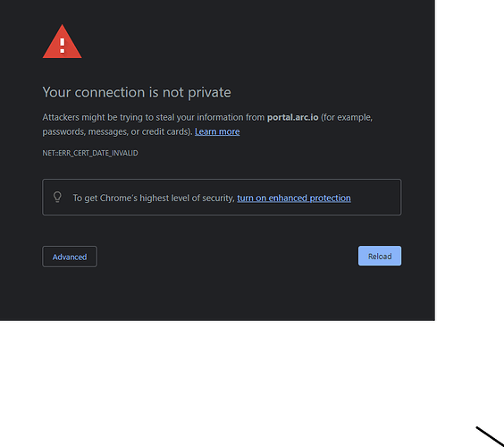
Task: Click the Your connection is not private heading
Action: [137, 93]
